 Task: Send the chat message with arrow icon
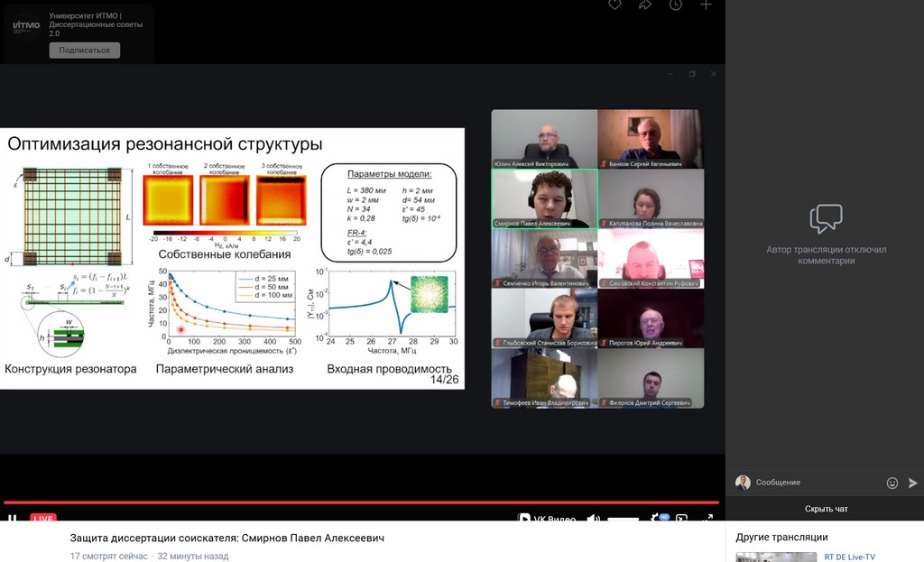(912, 483)
